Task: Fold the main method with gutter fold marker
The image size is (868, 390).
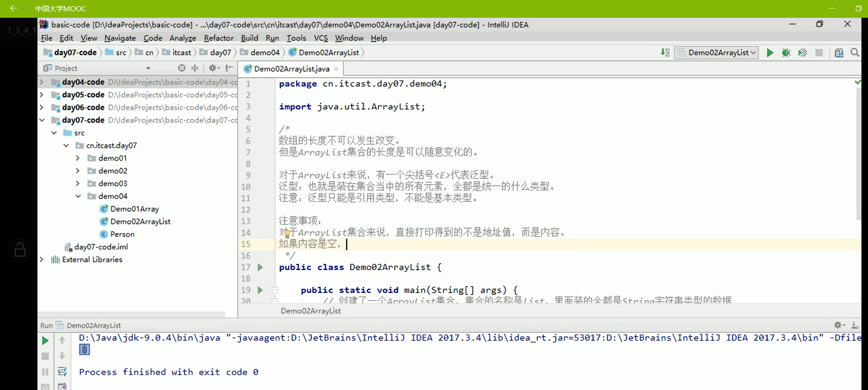Action: coord(275,290)
